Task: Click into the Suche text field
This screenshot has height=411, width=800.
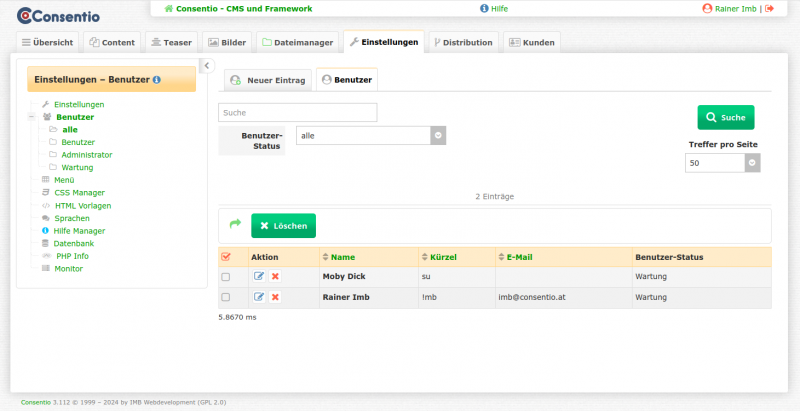Action: coord(297,112)
